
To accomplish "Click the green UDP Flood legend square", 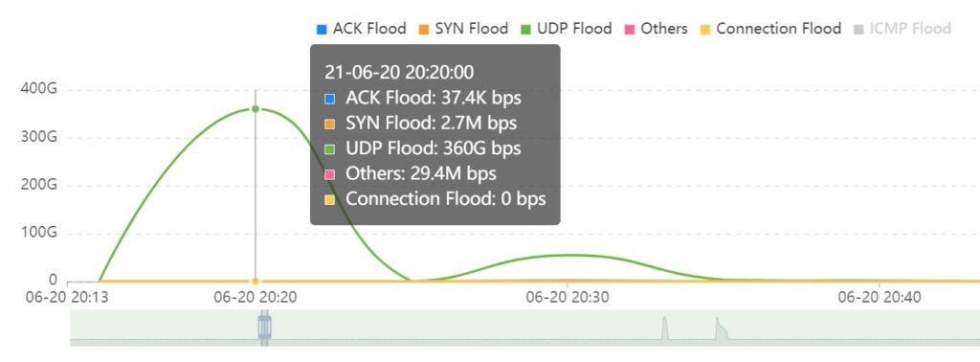I will click(x=525, y=30).
